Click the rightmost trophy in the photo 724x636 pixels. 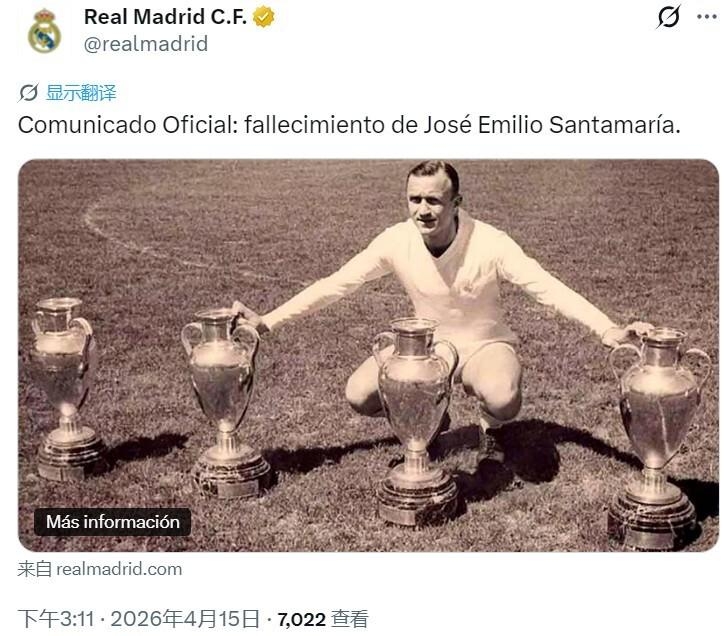pyautogui.click(x=656, y=438)
